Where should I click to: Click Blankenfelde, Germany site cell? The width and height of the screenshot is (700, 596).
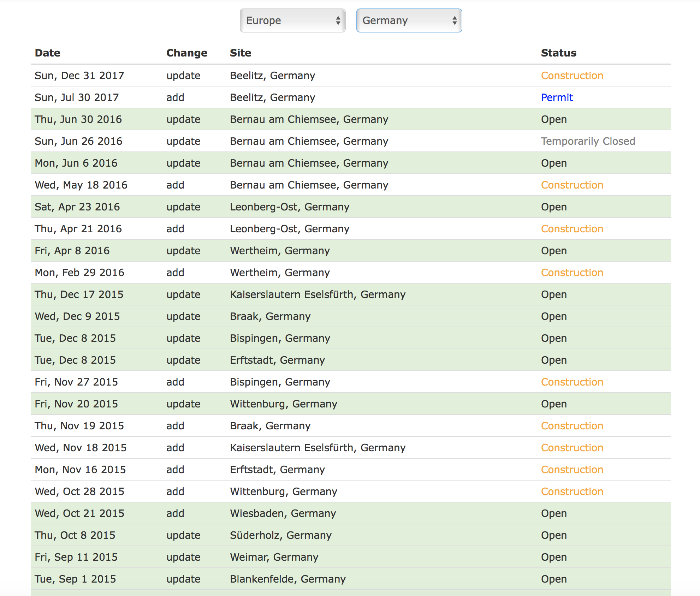pos(288,579)
